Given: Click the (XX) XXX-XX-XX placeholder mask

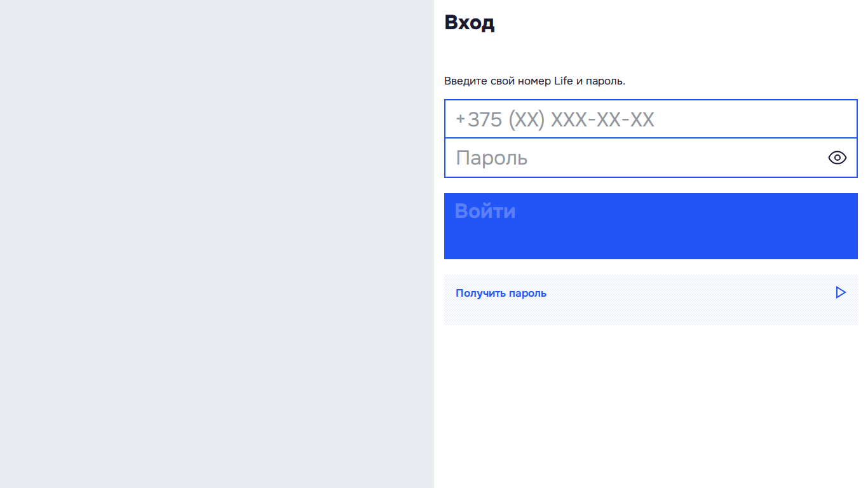Looking at the screenshot, I should 581,119.
